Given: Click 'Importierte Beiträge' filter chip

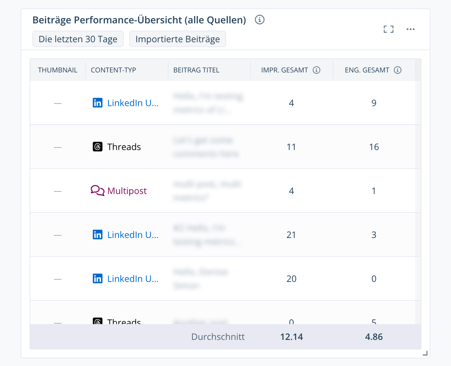Looking at the screenshot, I should point(177,39).
